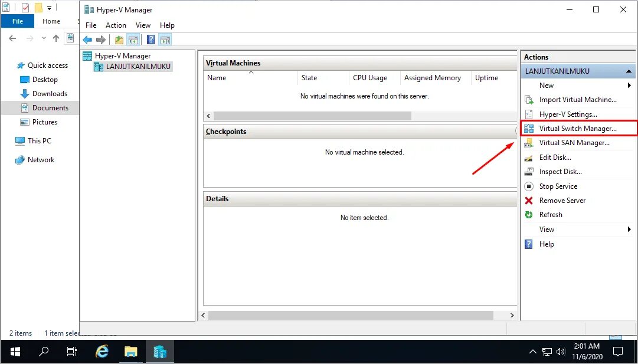The width and height of the screenshot is (638, 364).
Task: Collapse the LANJUTKANILMUKU actions section
Action: pyautogui.click(x=629, y=71)
